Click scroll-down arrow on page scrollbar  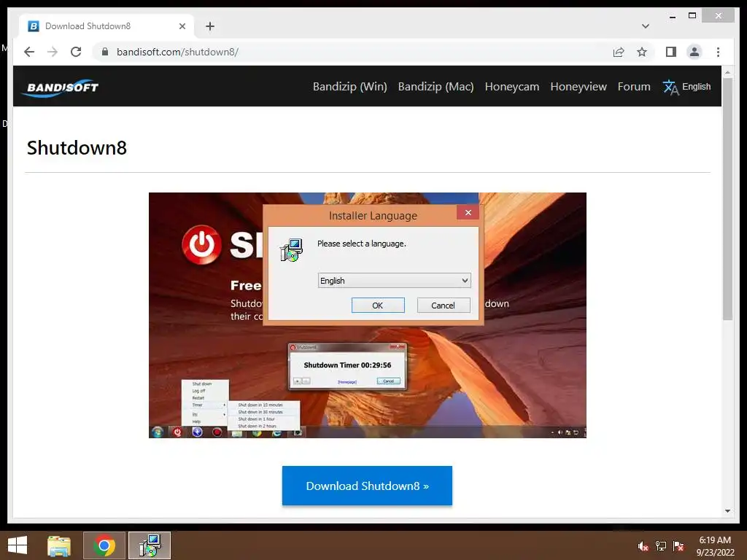[727, 511]
